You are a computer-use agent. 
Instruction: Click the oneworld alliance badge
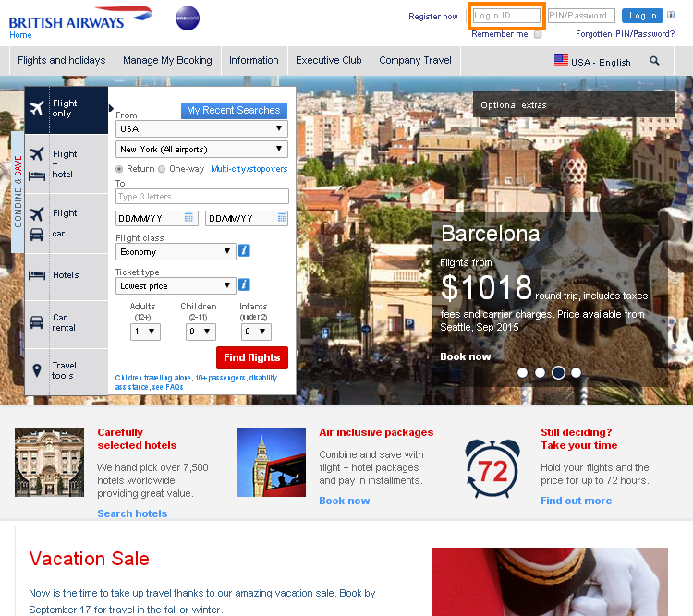pyautogui.click(x=187, y=18)
